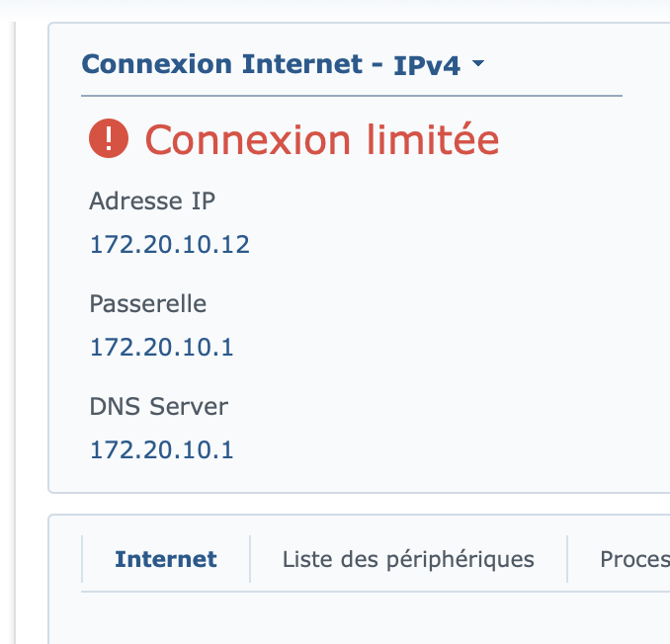Click the separator line under the panel title
Viewport: 670px width, 644px height.
[351, 96]
